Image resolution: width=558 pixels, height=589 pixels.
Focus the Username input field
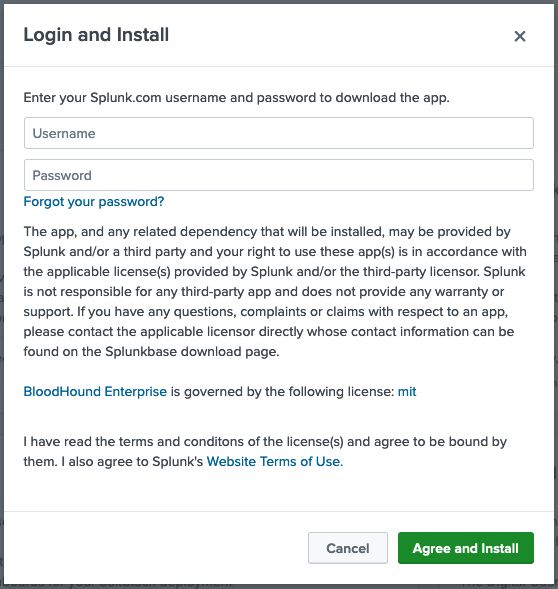click(x=279, y=133)
